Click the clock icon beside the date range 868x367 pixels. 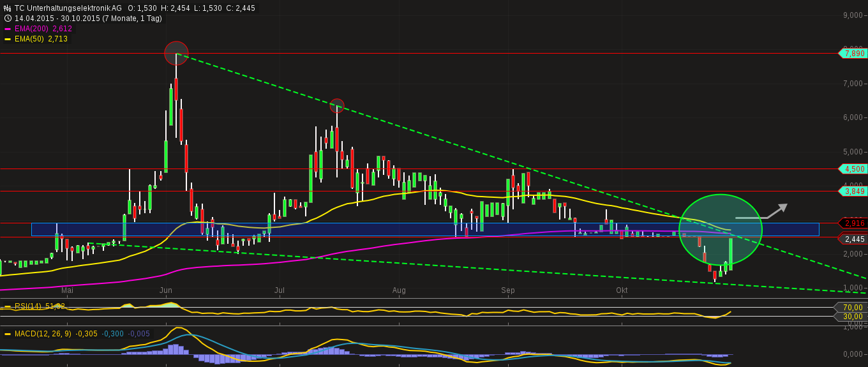pyautogui.click(x=8, y=19)
